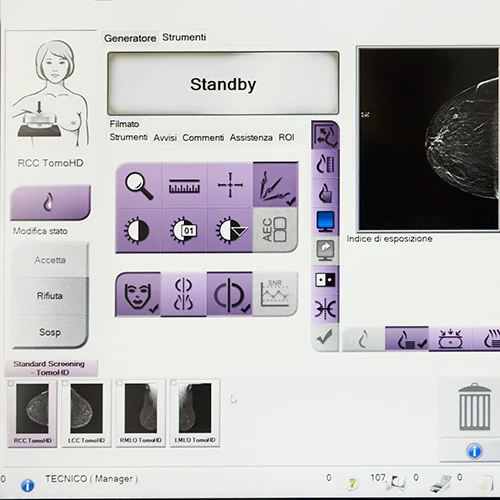
Task: Click the mammogram preview image
Action: coord(428,139)
